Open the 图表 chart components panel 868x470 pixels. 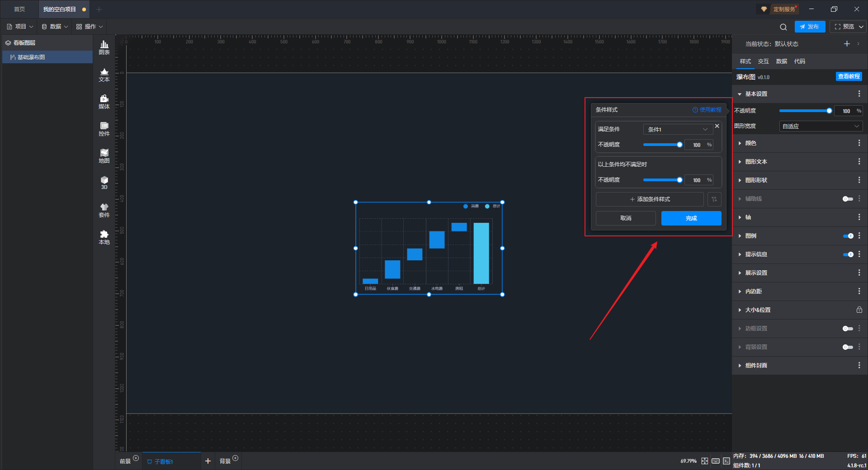pos(104,47)
